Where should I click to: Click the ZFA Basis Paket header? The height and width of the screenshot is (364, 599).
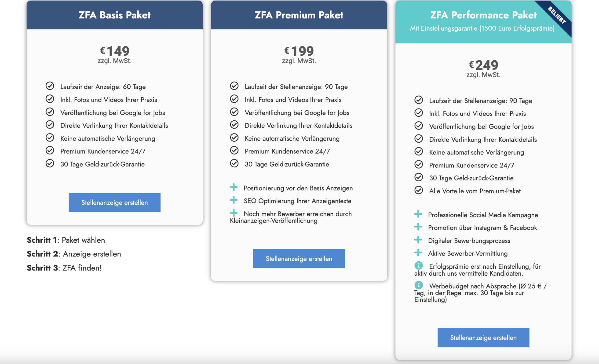point(114,15)
